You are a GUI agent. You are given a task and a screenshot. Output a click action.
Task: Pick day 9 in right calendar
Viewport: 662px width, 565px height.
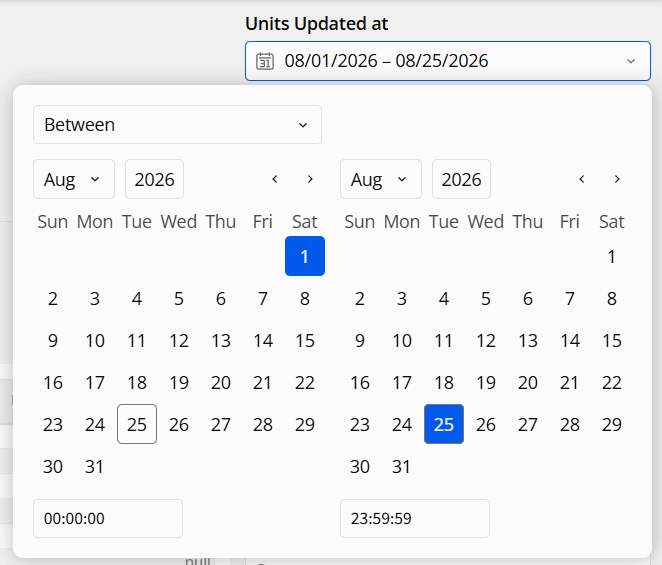[x=360, y=340]
